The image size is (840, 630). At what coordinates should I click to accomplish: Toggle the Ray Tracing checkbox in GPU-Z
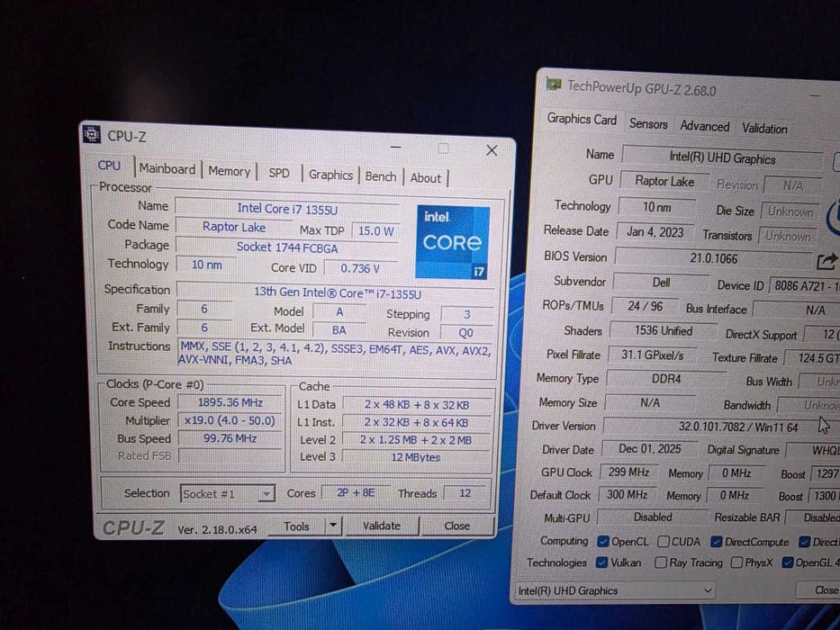tap(661, 562)
